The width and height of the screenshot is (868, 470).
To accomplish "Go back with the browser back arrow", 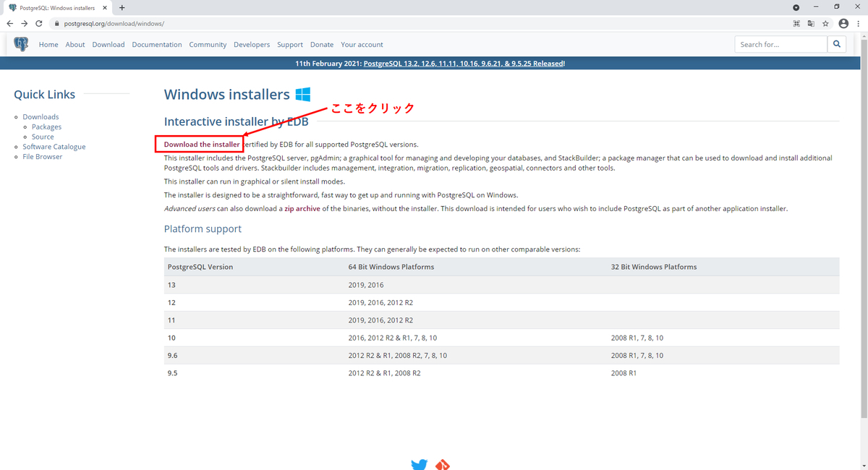I will click(x=10, y=23).
